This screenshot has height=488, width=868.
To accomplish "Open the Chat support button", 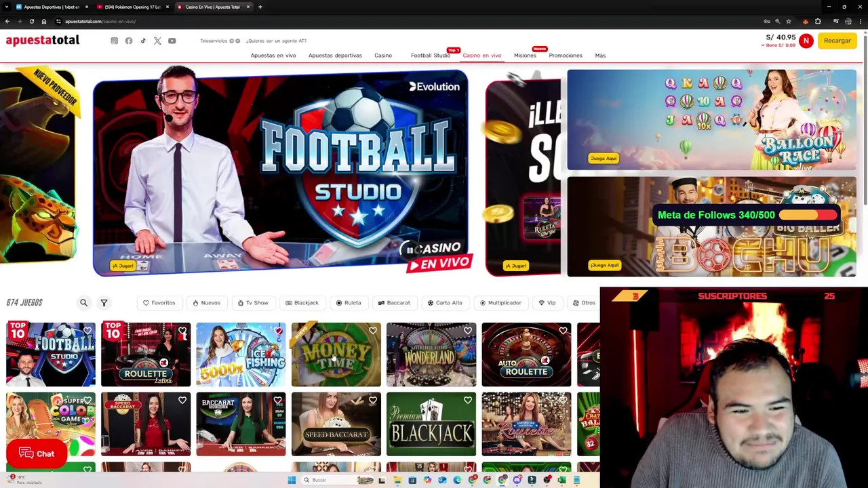I will [x=37, y=453].
